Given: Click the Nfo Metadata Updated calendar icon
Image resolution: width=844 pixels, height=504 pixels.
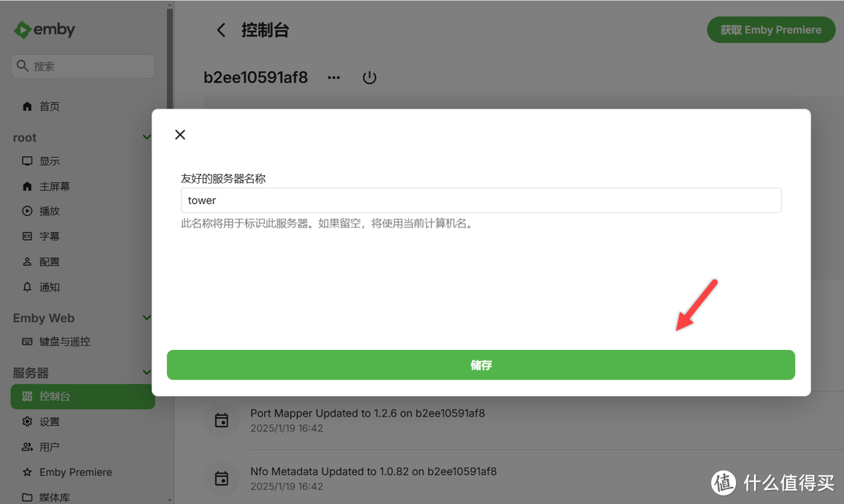Looking at the screenshot, I should click(x=221, y=479).
